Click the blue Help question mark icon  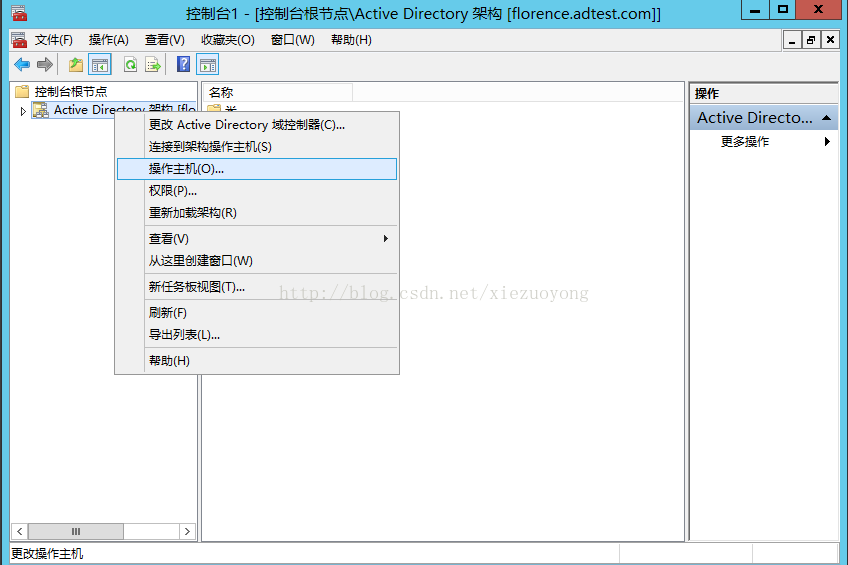click(183, 64)
